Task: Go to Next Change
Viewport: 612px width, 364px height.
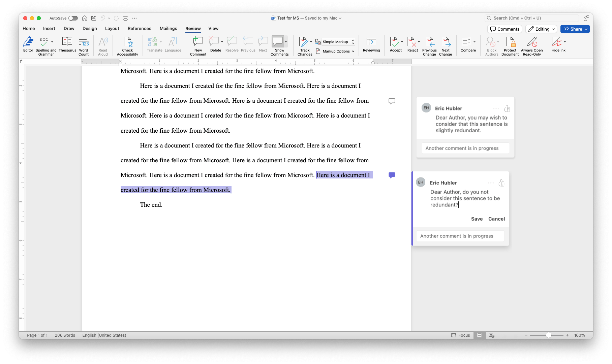Action: tap(446, 46)
